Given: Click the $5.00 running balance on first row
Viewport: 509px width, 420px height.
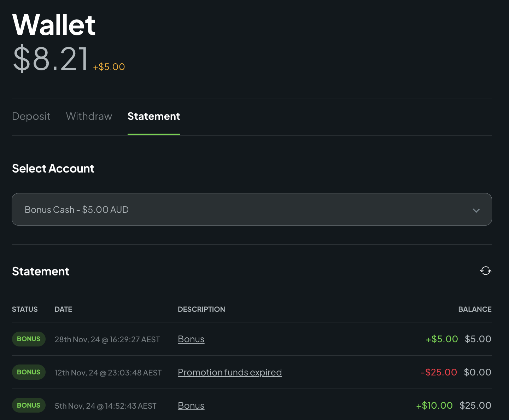Looking at the screenshot, I should point(478,339).
